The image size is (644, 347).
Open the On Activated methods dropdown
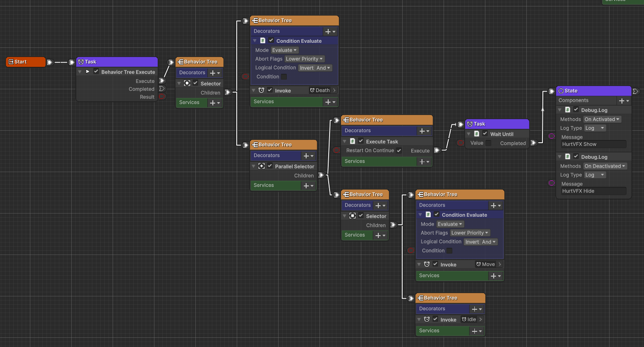(602, 119)
